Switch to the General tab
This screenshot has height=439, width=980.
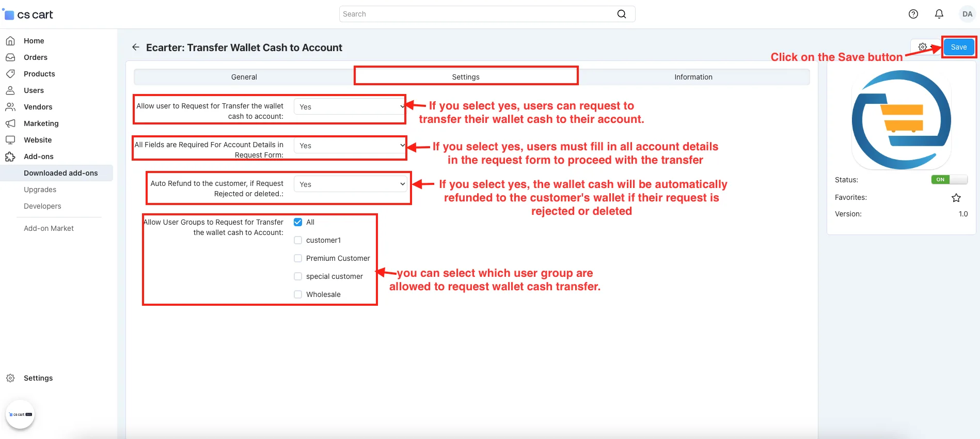pyautogui.click(x=244, y=77)
